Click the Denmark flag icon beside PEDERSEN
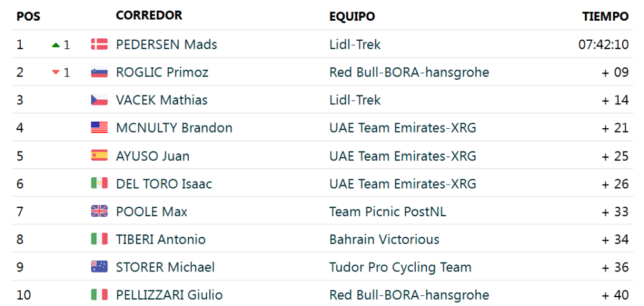Image resolution: width=644 pixels, height=306 pixels. [99, 45]
